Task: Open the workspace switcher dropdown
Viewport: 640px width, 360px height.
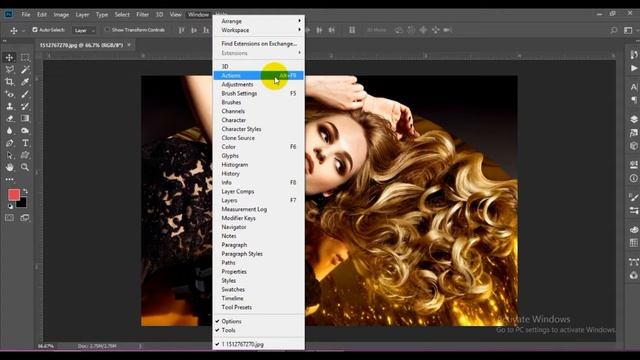Action: (628, 30)
